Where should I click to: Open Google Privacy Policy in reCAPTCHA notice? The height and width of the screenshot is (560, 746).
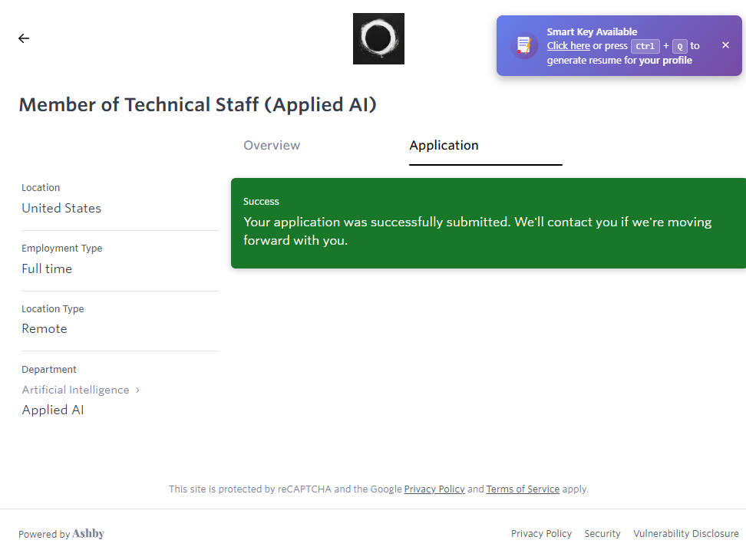(x=434, y=489)
